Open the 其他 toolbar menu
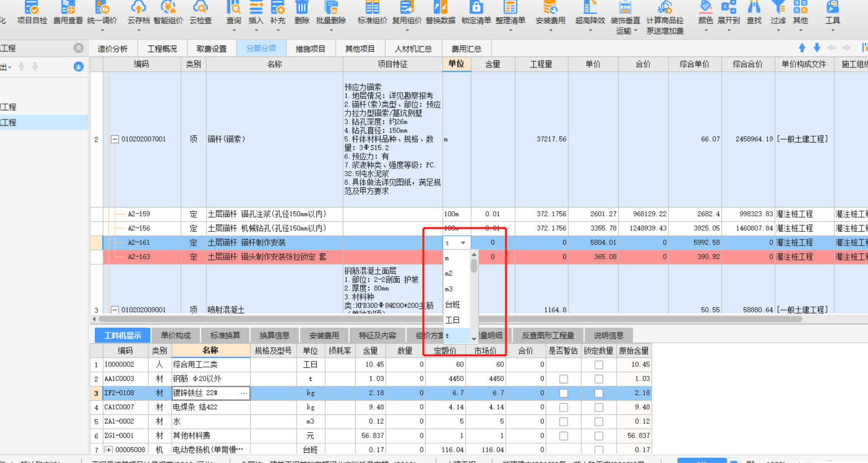Image resolution: width=868 pixels, height=463 pixels. 800,7
